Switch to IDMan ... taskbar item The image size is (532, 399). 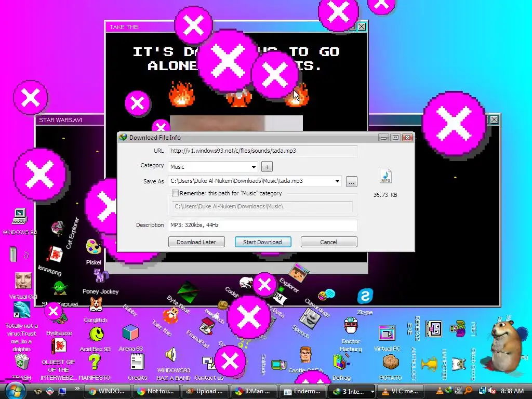pyautogui.click(x=254, y=391)
